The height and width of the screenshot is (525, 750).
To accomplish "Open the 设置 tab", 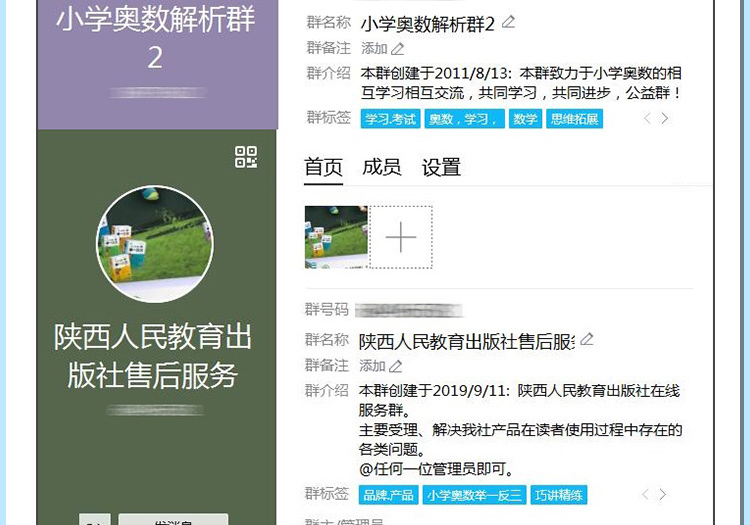I will pos(441,168).
